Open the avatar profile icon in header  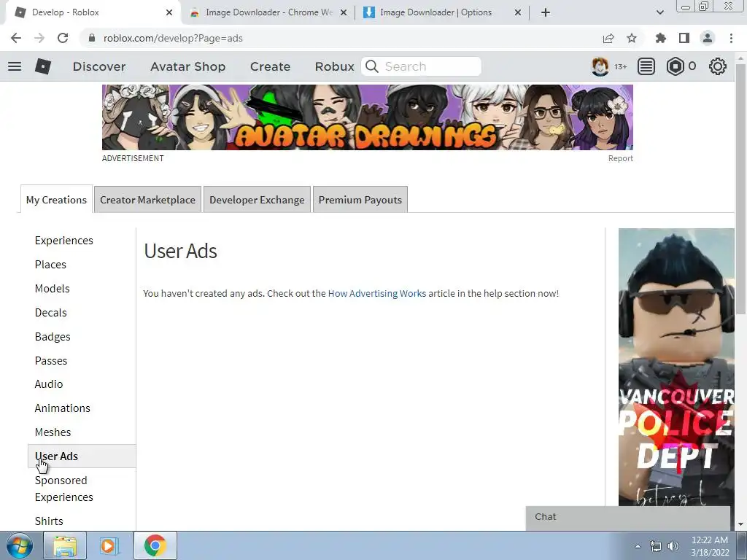coord(600,66)
